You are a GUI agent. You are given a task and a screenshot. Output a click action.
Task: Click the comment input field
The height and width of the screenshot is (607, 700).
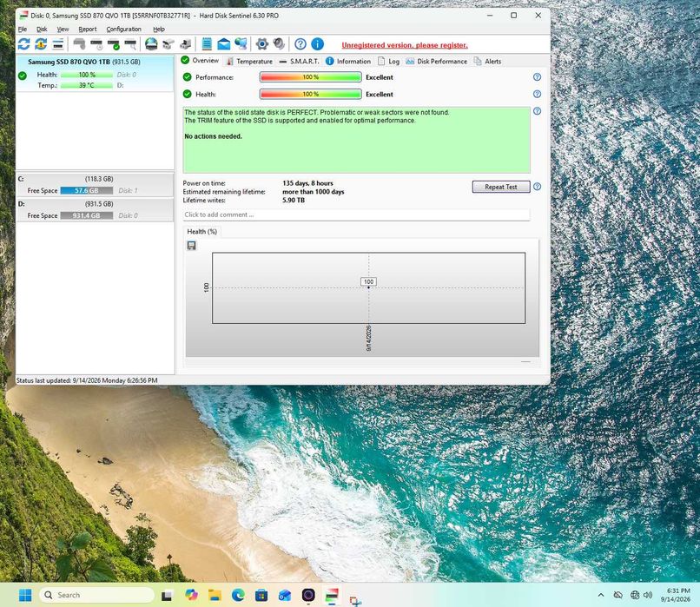pos(356,214)
